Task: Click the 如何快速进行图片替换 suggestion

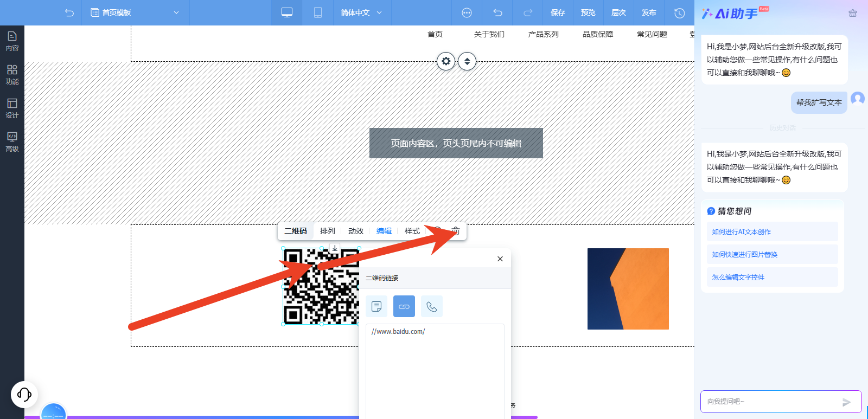Action: click(x=773, y=254)
